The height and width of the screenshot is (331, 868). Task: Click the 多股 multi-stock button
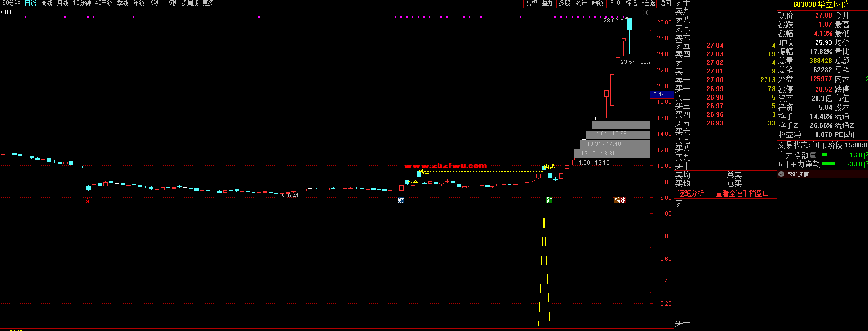565,3
